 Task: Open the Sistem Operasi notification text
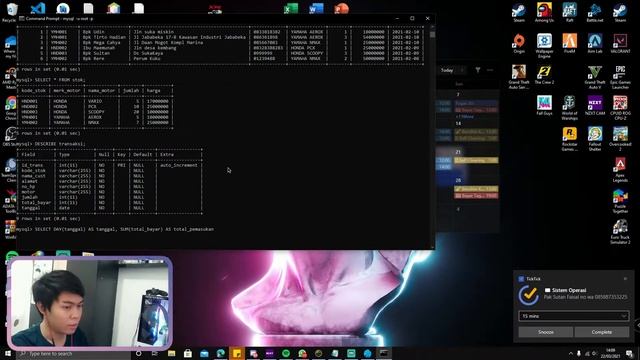pyautogui.click(x=569, y=290)
